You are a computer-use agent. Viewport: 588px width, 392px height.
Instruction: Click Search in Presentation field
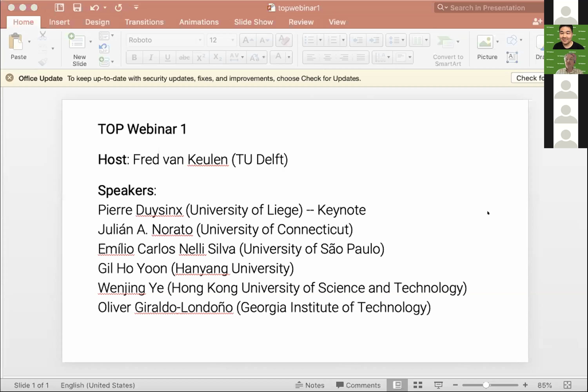489,8
